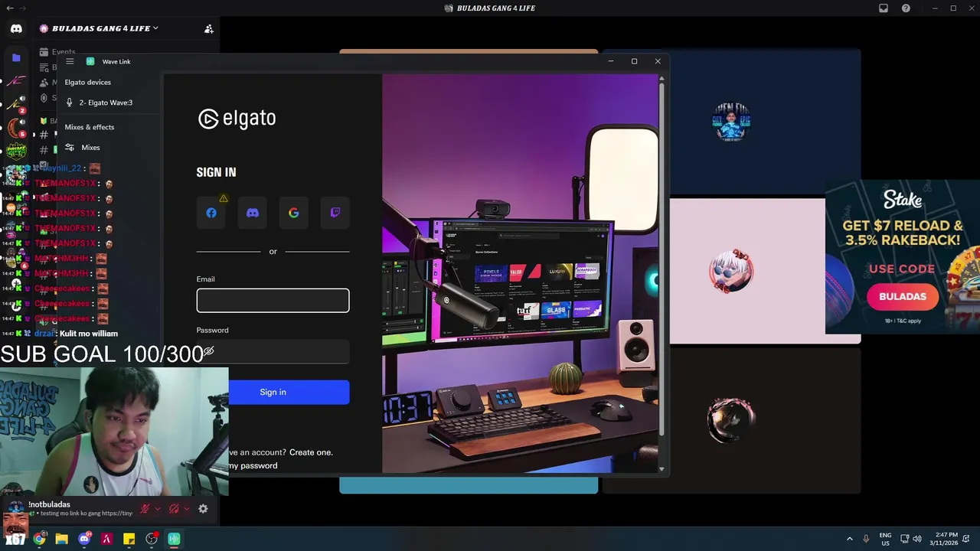Open the Wave Link hamburger menu
This screenshot has height=551, width=980.
pyautogui.click(x=70, y=61)
